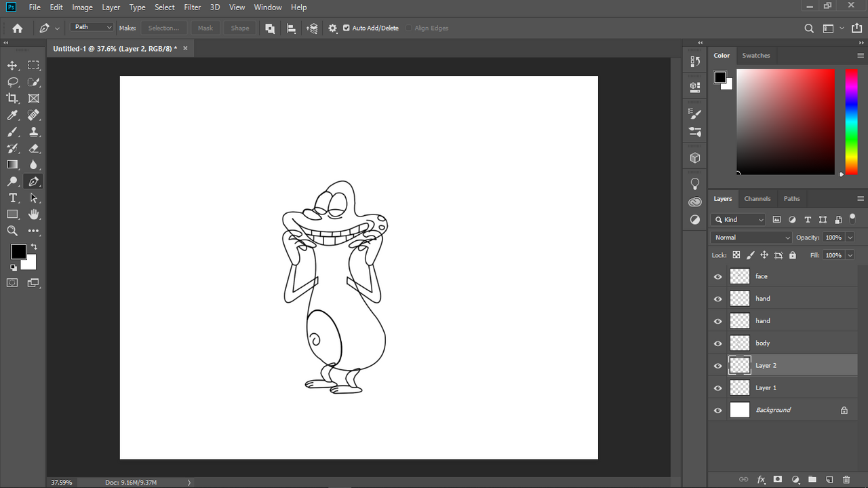Open path alignment options
This screenshot has width=868, height=488.
coord(291,28)
